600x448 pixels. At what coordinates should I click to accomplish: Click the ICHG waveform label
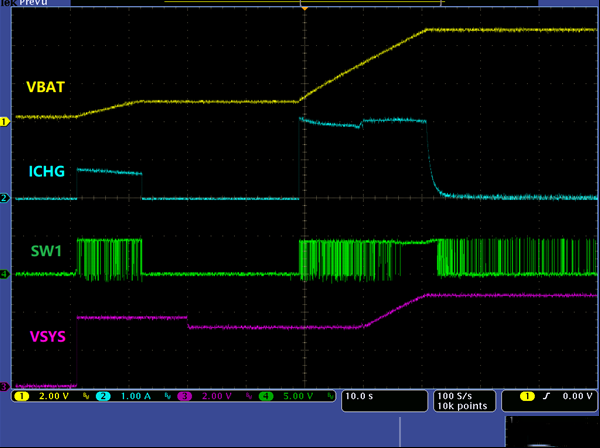pos(47,171)
